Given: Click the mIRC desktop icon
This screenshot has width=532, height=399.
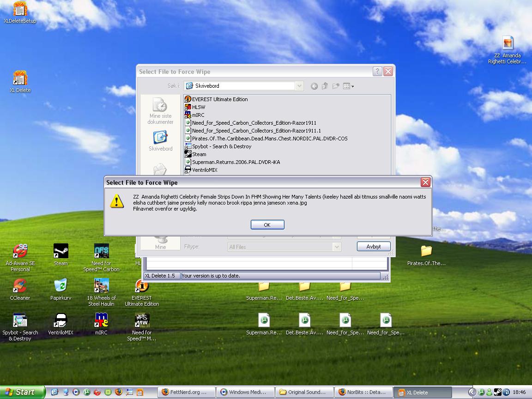Looking at the screenshot, I should coord(101,324).
